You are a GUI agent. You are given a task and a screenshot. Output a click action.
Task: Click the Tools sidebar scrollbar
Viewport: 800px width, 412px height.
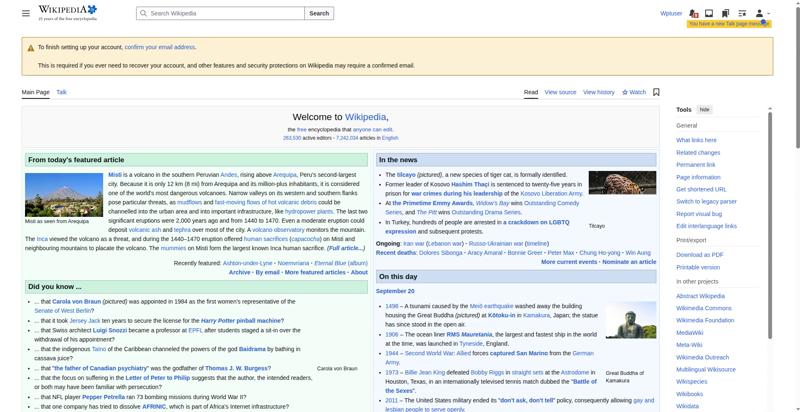[769, 224]
